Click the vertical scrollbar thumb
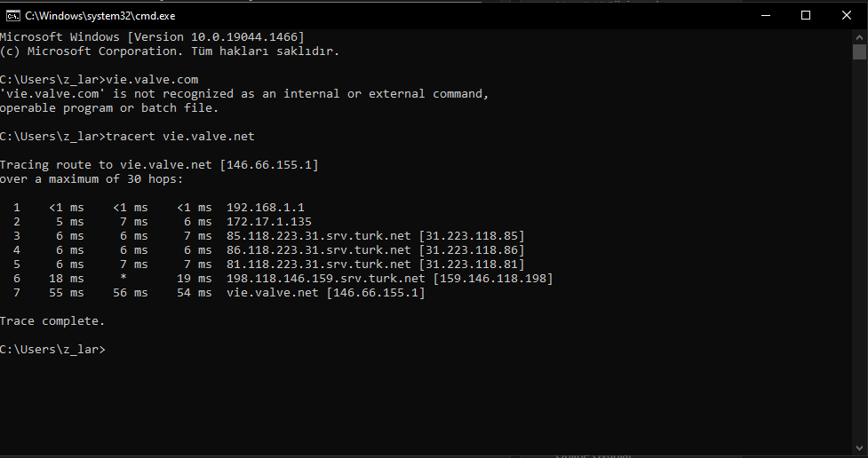This screenshot has height=458, width=868. 859,52
